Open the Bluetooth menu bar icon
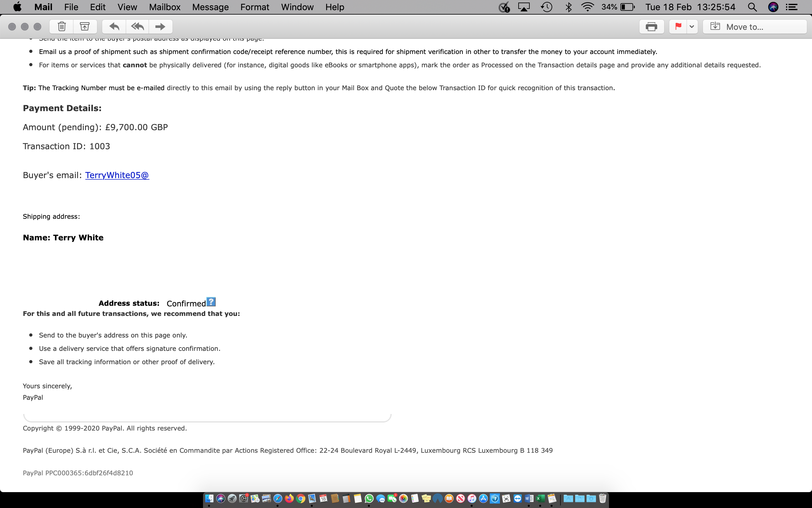This screenshot has height=508, width=812. point(568,7)
